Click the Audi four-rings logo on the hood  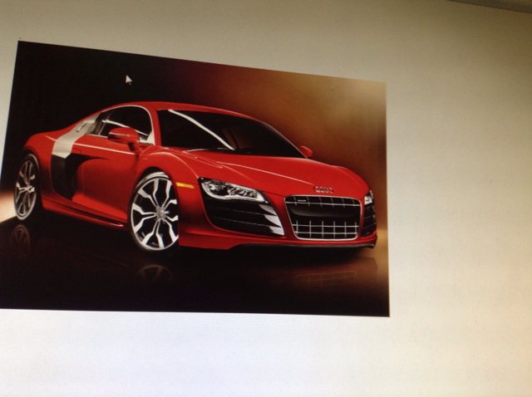click(x=323, y=190)
